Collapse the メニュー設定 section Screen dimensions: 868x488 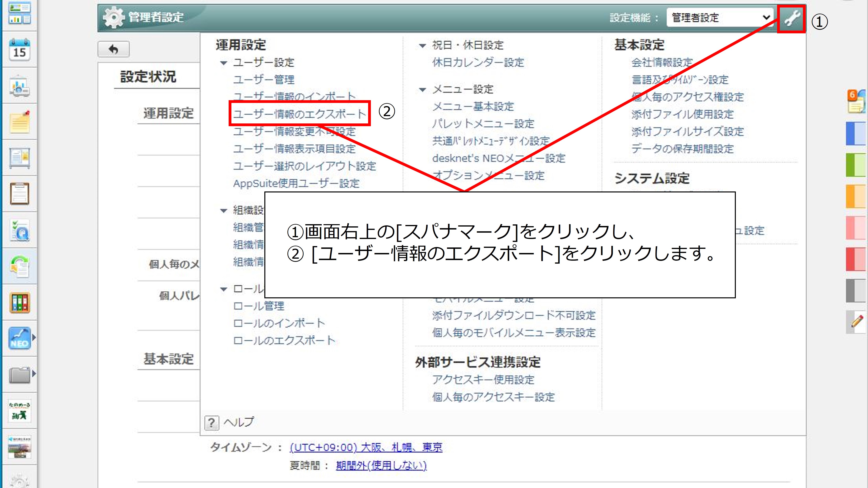[422, 90]
